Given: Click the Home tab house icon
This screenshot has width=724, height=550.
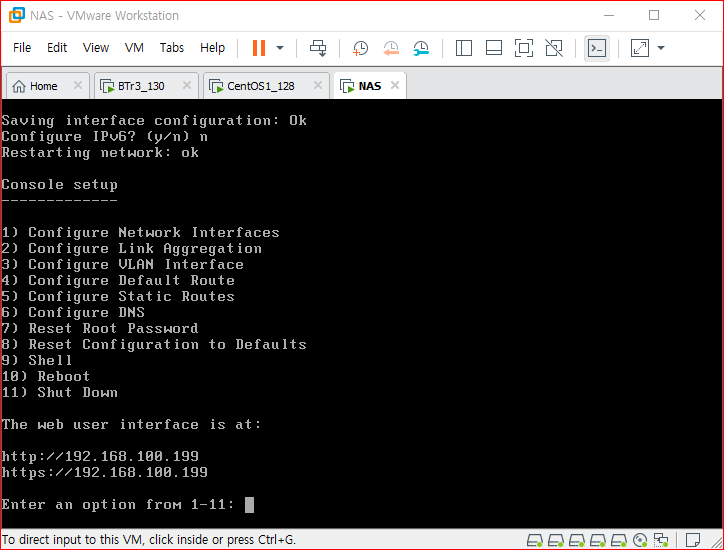Looking at the screenshot, I should point(19,86).
